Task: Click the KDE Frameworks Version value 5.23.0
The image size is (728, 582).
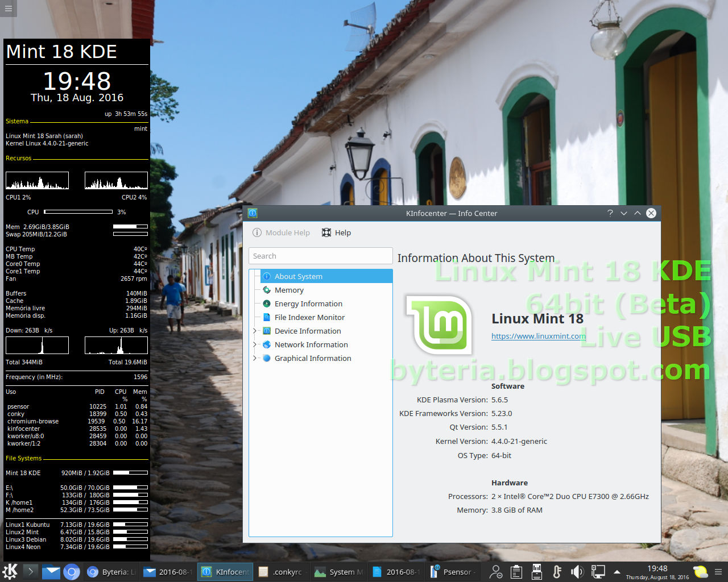Action: pyautogui.click(x=502, y=413)
